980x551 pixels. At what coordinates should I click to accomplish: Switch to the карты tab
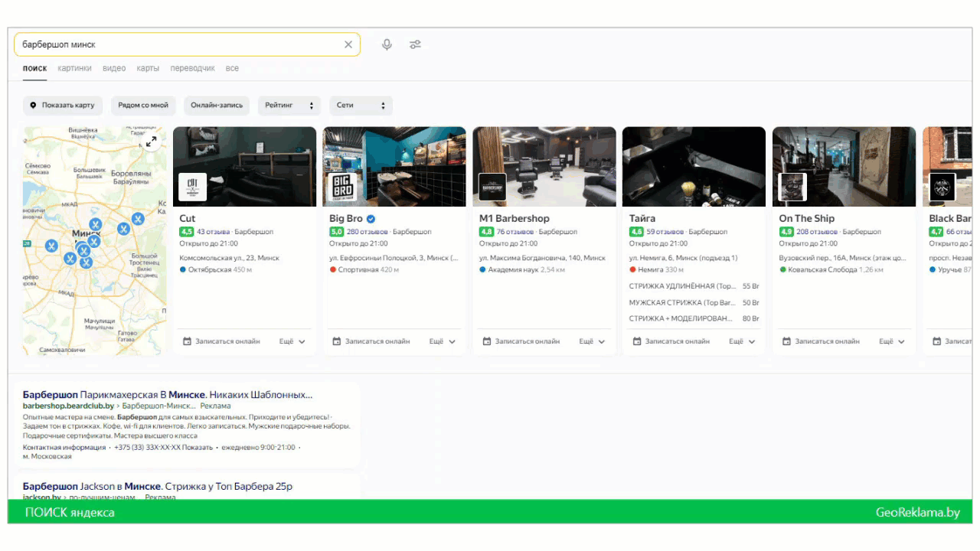point(148,68)
